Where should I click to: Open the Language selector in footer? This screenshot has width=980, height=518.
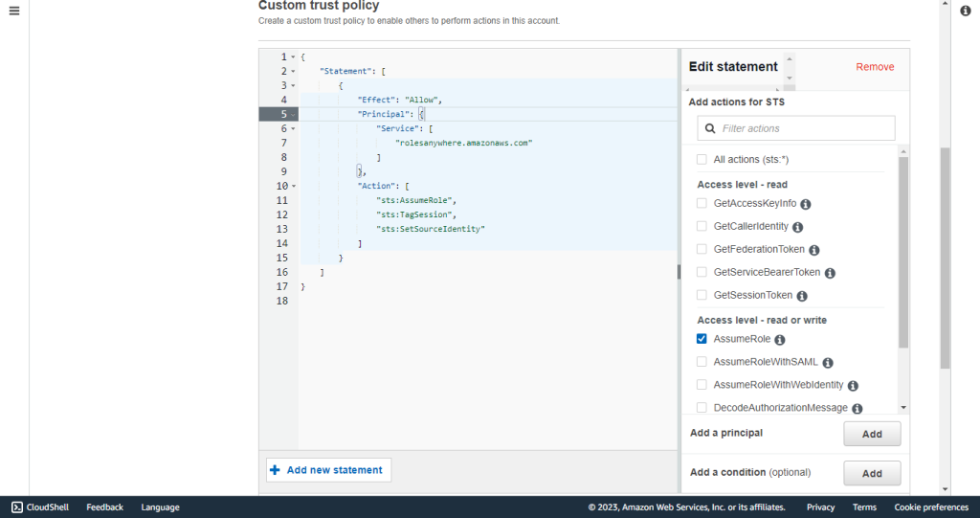tap(160, 507)
